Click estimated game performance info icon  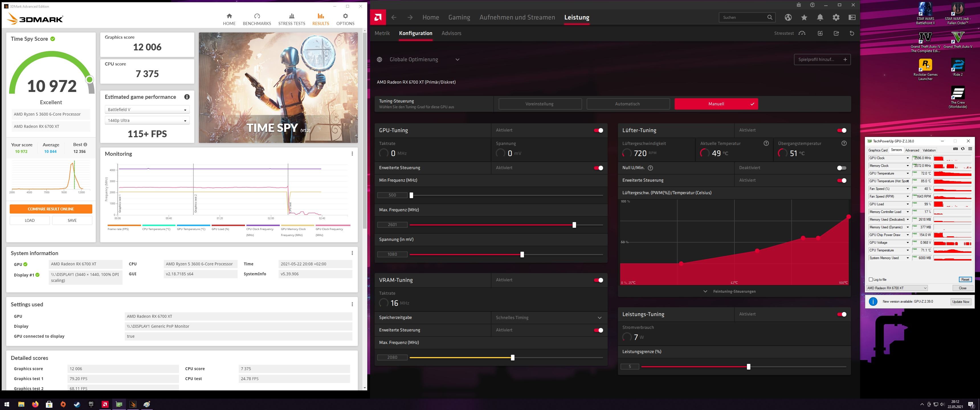coord(187,97)
